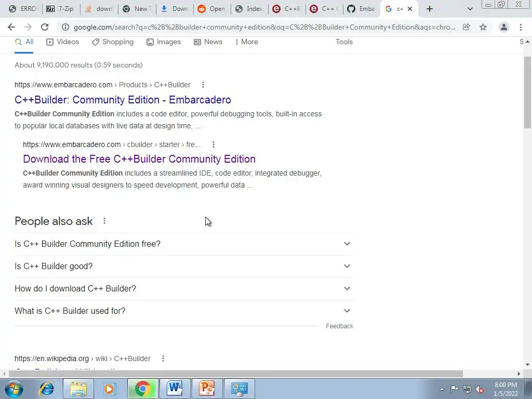The width and height of the screenshot is (532, 399).
Task: Open the clock showing 8:00 PM
Action: [x=506, y=389]
